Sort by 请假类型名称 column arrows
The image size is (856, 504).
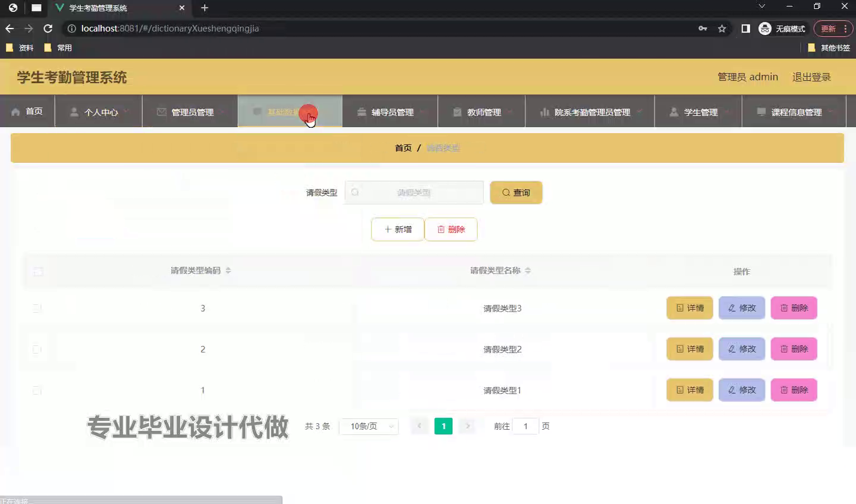[528, 270]
